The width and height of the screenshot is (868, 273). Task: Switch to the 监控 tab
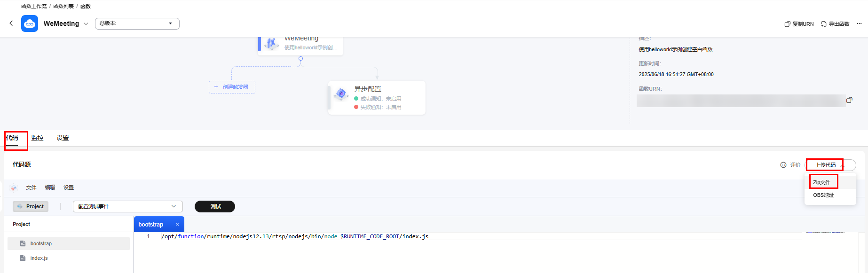[37, 138]
